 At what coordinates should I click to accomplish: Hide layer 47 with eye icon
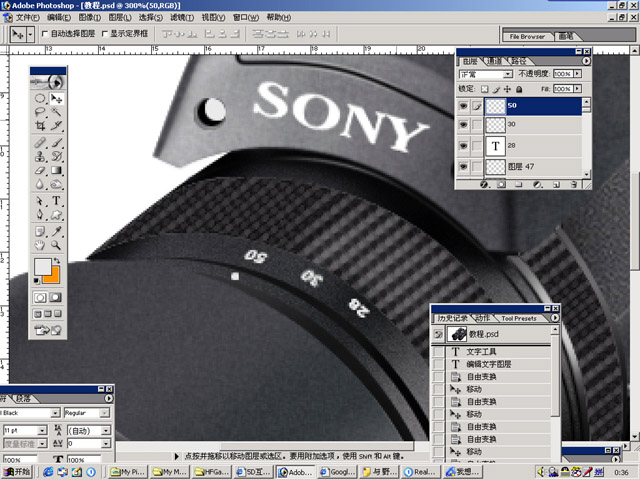(x=463, y=167)
